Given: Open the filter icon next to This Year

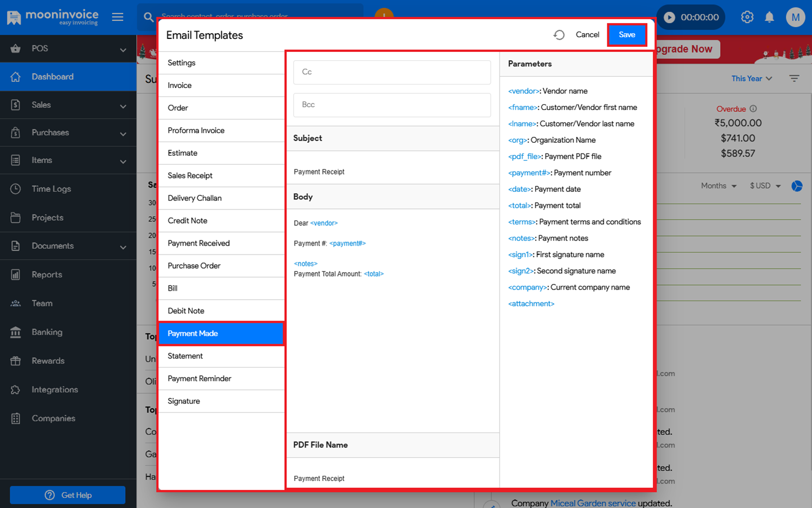Looking at the screenshot, I should coord(794,78).
